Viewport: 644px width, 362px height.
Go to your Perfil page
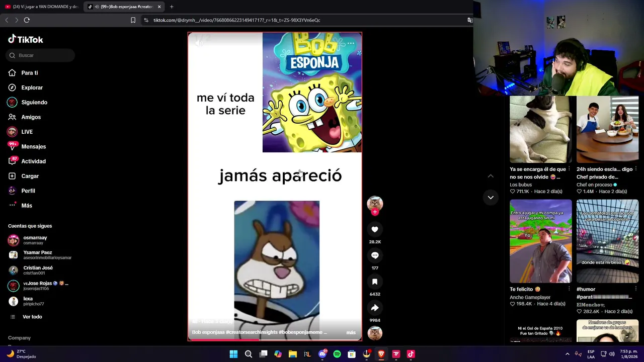coord(22,191)
